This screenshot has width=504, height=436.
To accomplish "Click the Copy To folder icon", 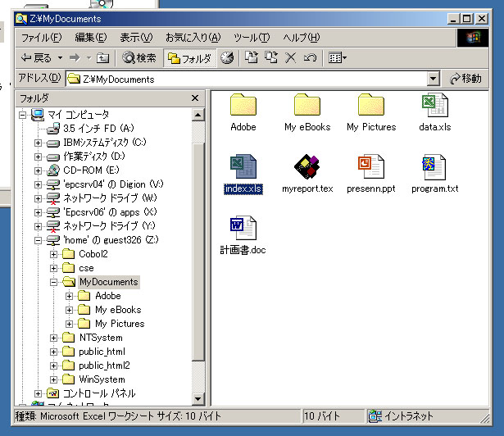I will point(271,57).
